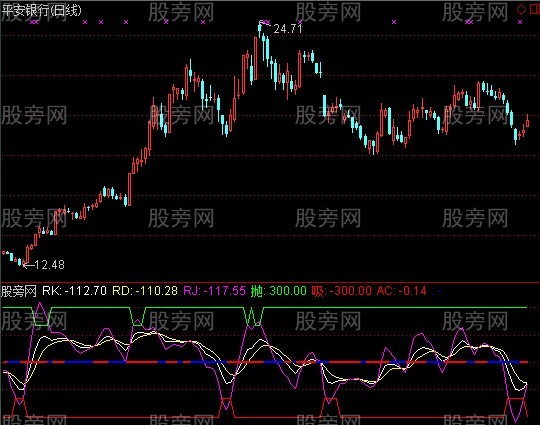540x425 pixels.
Task: Select the 平安银行(日线) chart title
Action: pyautogui.click(x=42, y=10)
